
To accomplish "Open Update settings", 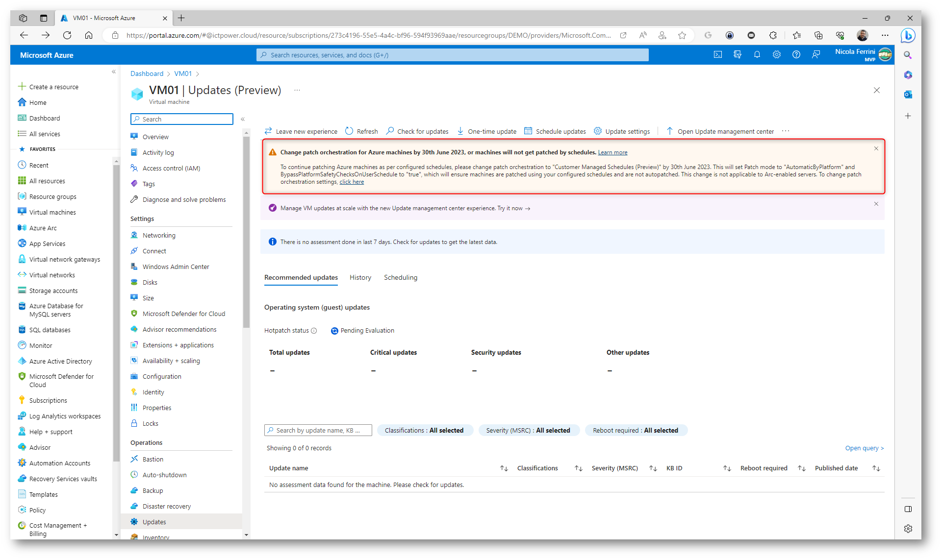I will click(622, 131).
